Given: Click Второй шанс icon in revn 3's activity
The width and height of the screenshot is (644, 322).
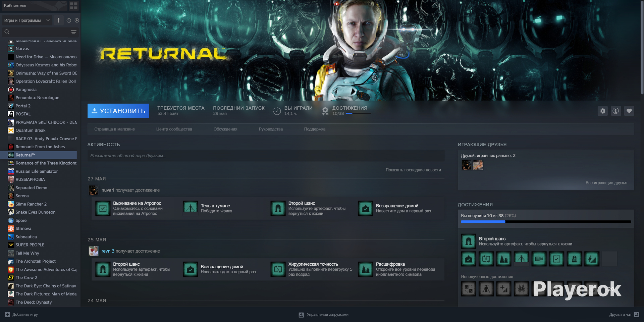Looking at the screenshot, I should tap(103, 269).
